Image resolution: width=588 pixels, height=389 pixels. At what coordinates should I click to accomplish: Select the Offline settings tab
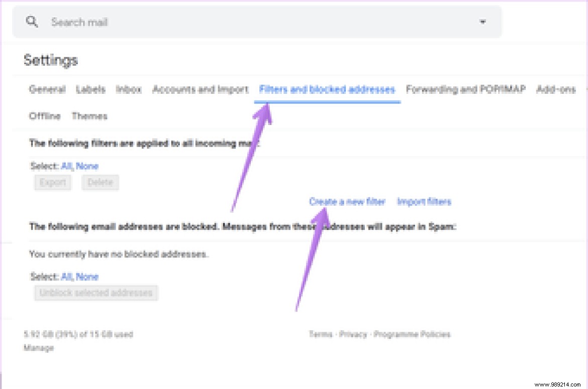pos(44,115)
